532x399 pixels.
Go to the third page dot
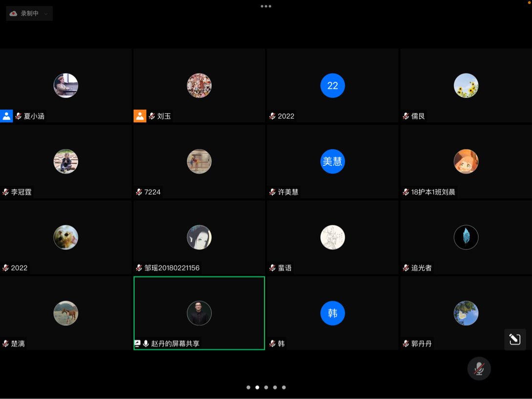(266, 387)
